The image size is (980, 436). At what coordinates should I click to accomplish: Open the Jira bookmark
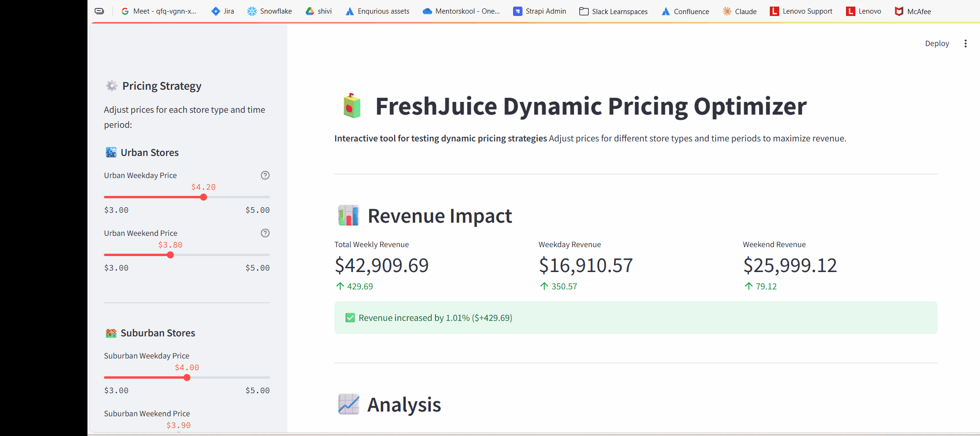pyautogui.click(x=222, y=11)
